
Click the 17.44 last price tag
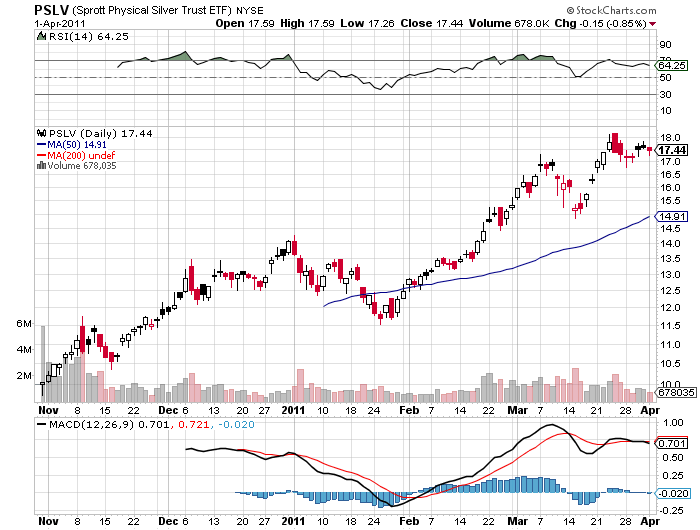pos(672,150)
